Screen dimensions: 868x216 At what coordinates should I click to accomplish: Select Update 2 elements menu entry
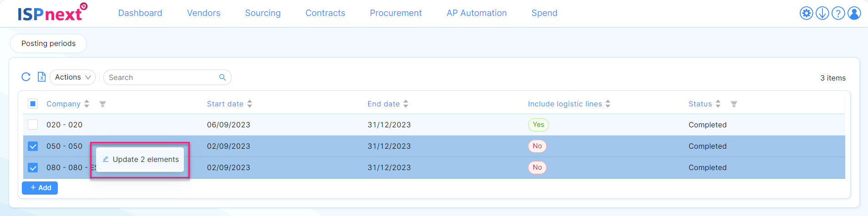pos(141,159)
